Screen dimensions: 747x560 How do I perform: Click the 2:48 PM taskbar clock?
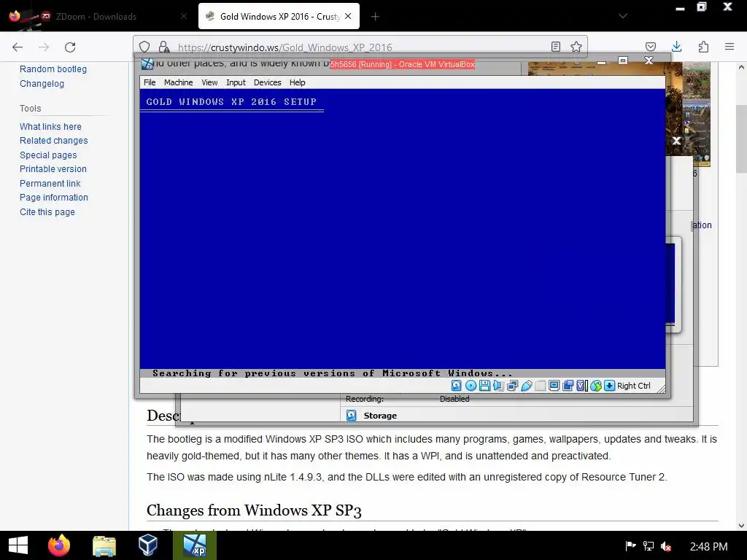[709, 547]
